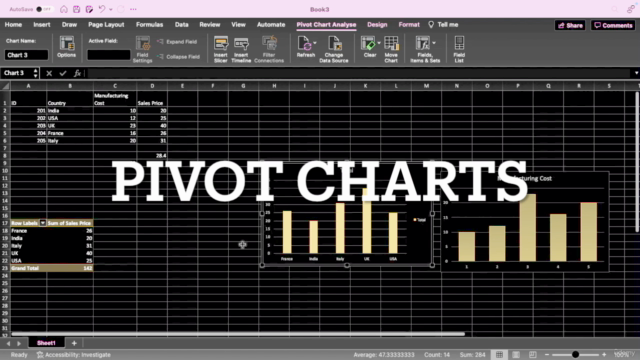640x360 pixels.
Task: Select column header C
Action: (x=115, y=86)
